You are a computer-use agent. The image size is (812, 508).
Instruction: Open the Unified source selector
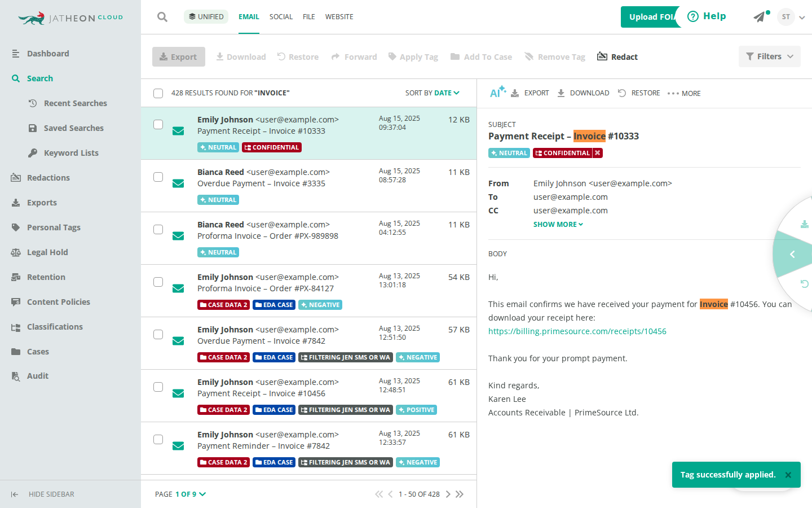point(206,16)
